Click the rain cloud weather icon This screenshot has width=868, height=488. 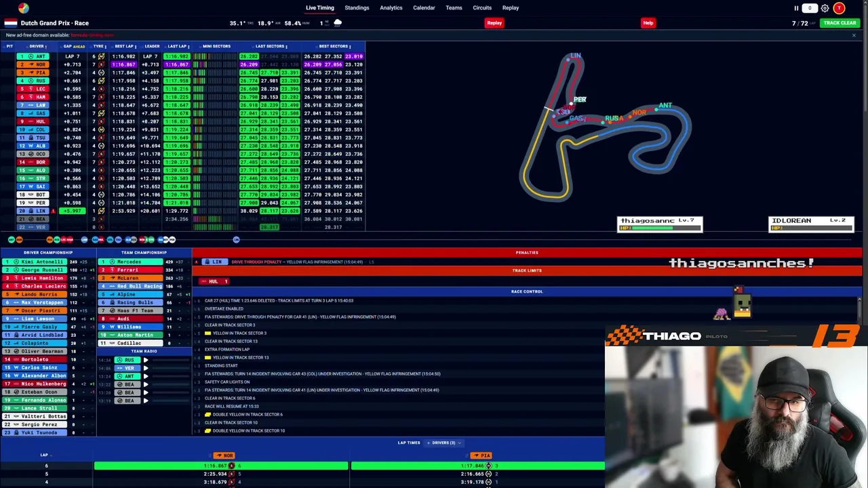click(338, 22)
